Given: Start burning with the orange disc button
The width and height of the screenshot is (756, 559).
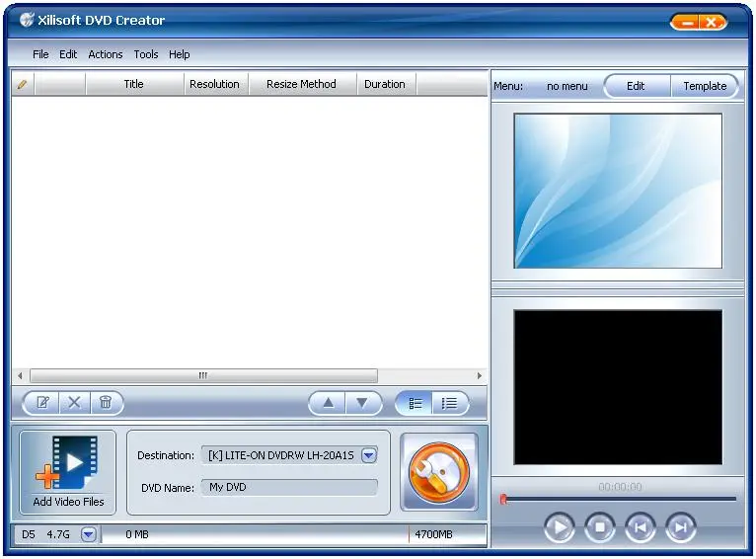Looking at the screenshot, I should (x=439, y=472).
